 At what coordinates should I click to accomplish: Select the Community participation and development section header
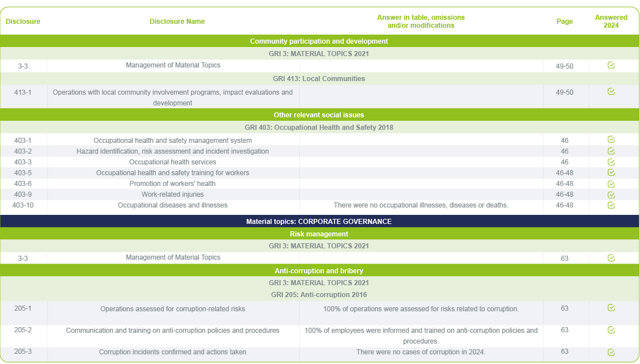click(x=319, y=41)
